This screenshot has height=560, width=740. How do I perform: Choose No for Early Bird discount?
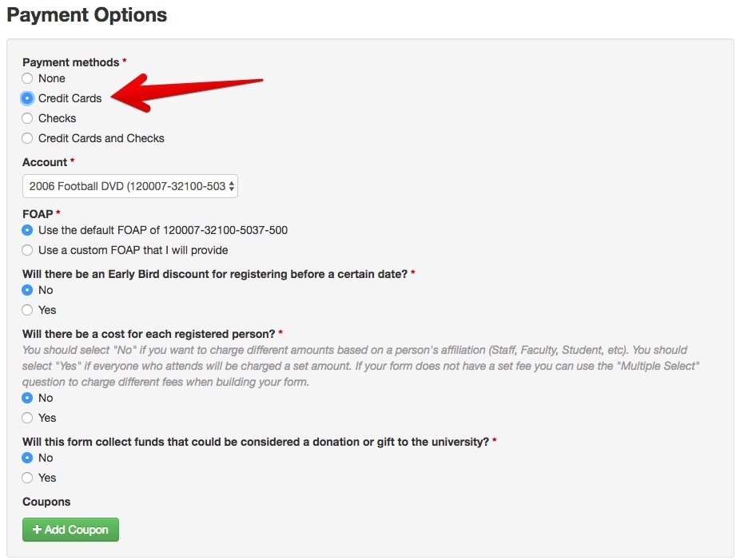[27, 290]
